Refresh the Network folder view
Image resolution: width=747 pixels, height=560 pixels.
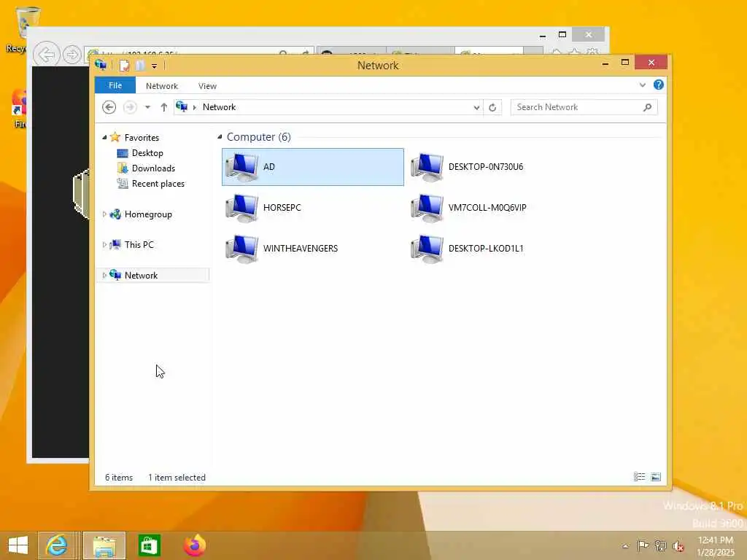492,108
